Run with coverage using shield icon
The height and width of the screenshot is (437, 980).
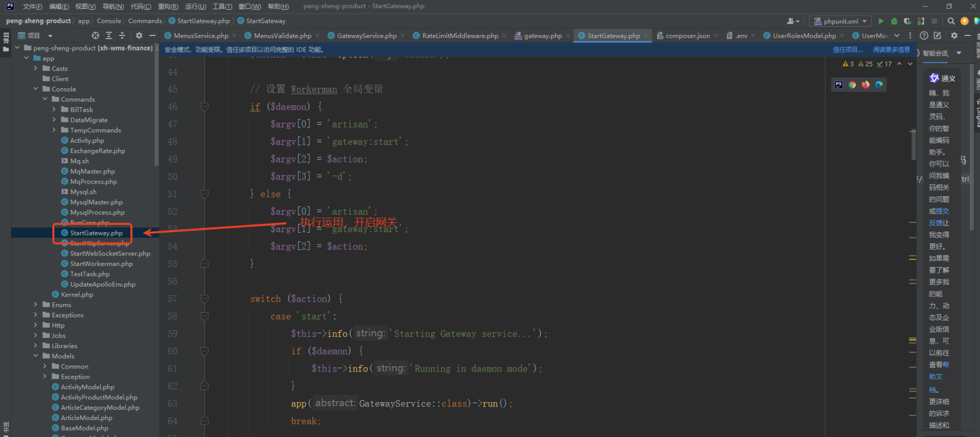coord(907,21)
